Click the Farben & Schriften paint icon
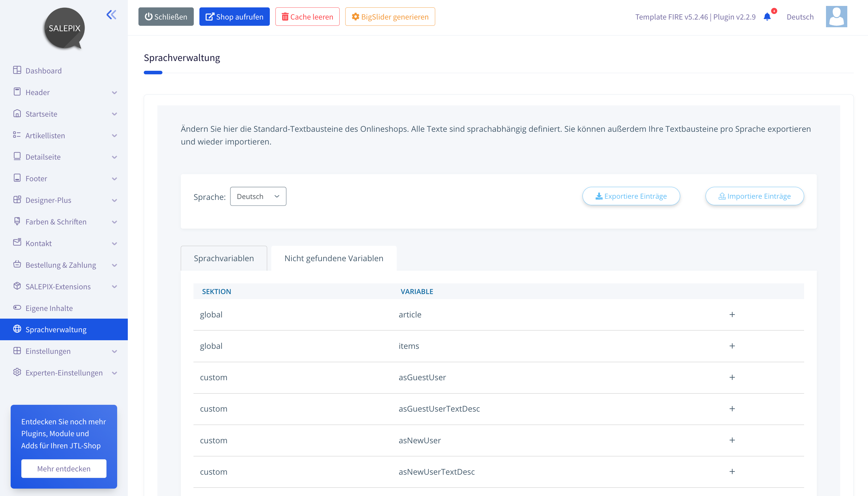This screenshot has height=496, width=868. point(17,221)
